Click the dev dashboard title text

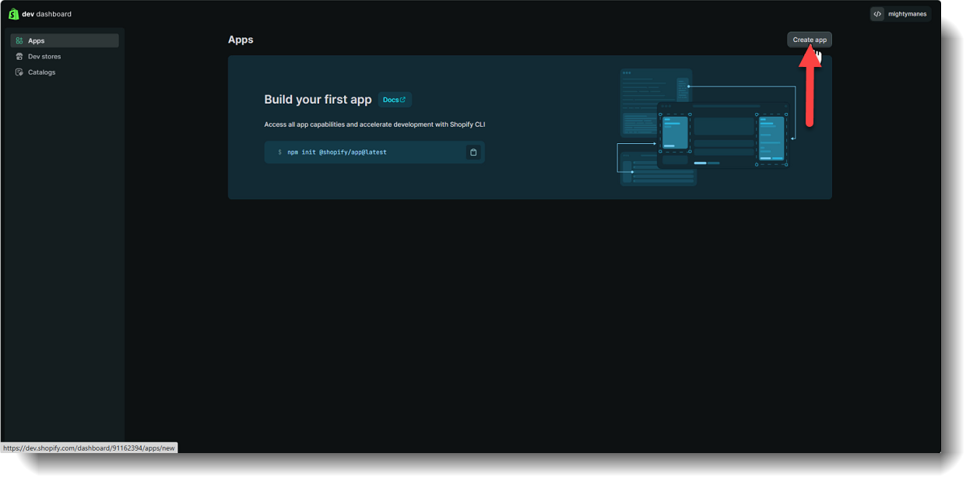coord(47,14)
